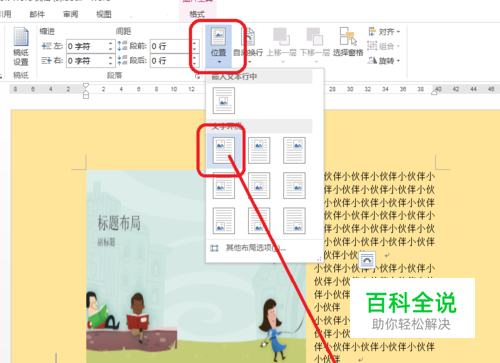
Task: Adjust right indent with its spinner arrows
Action: (x=111, y=61)
